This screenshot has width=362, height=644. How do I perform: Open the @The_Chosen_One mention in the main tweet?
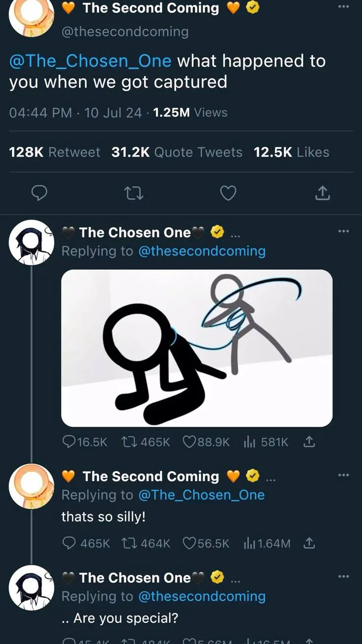coord(90,61)
